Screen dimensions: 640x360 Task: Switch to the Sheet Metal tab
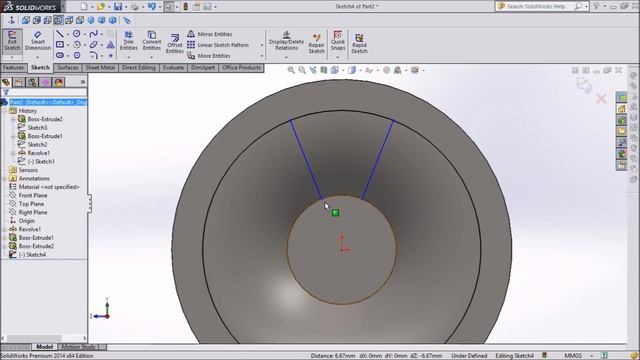click(100, 68)
